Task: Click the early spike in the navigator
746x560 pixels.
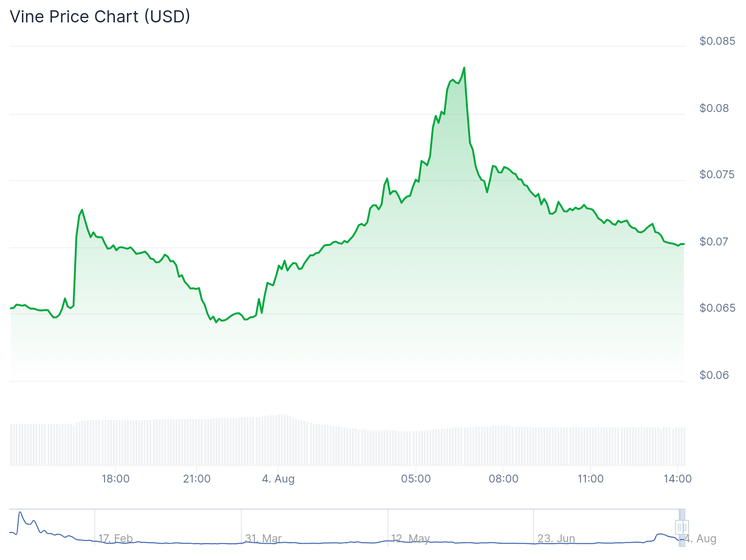Action: [20, 513]
